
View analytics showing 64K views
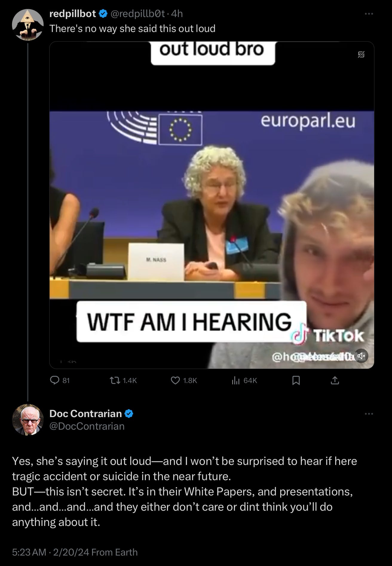(x=244, y=380)
